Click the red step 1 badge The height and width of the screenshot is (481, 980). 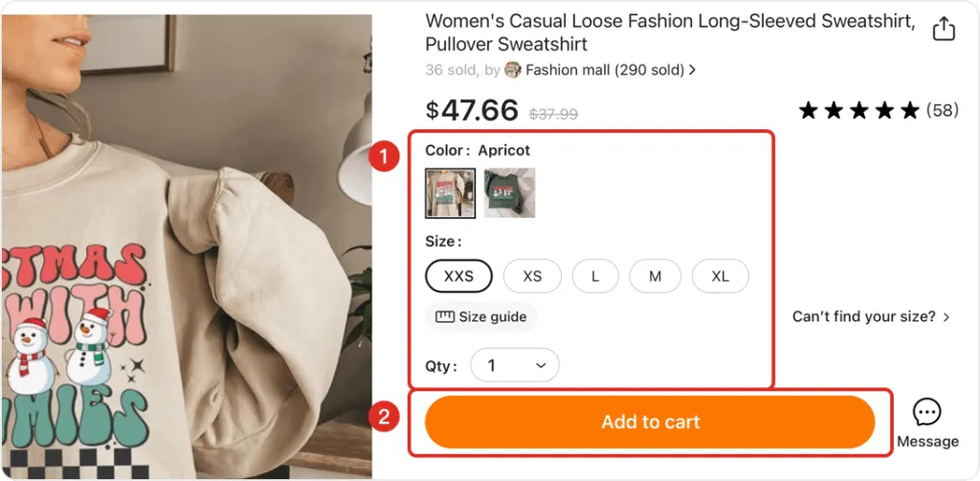click(384, 157)
